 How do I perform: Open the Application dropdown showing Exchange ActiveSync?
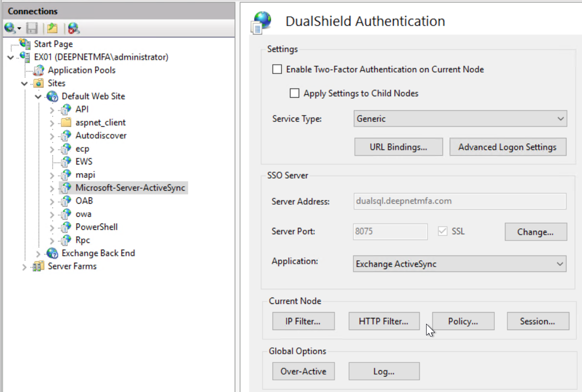460,264
